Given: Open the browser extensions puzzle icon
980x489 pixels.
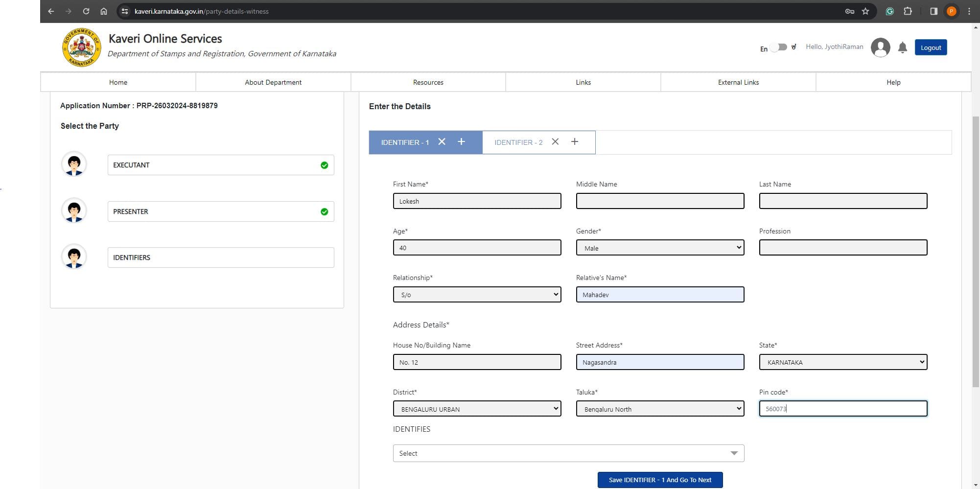Looking at the screenshot, I should 908,11.
